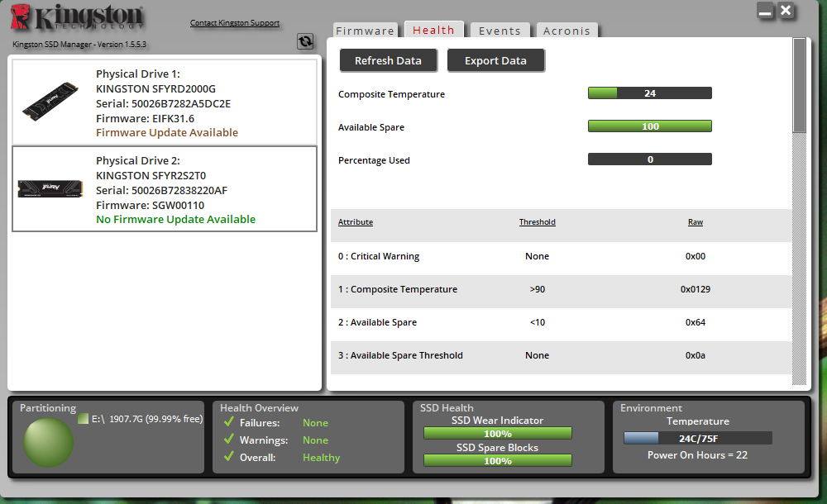Open the Acronis tab
This screenshot has height=504, width=827.
coord(566,31)
